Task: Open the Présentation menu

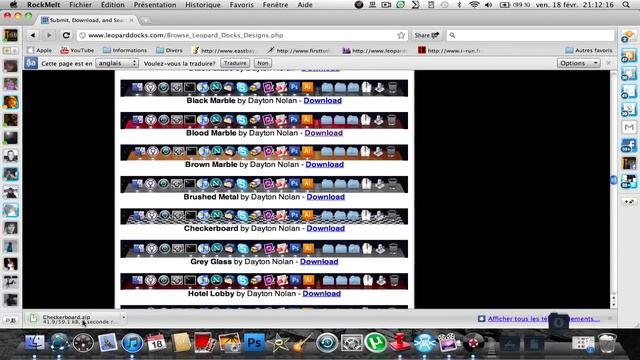Action: (x=155, y=5)
